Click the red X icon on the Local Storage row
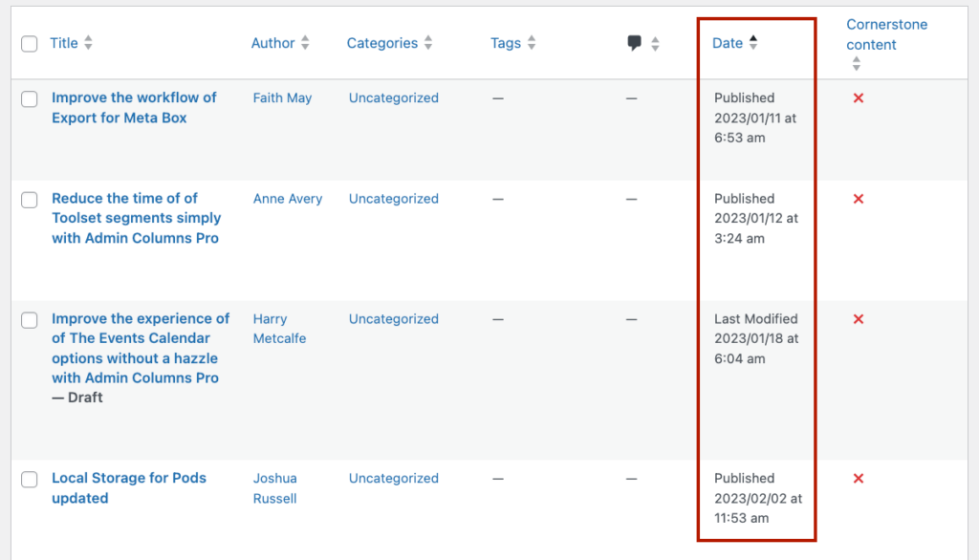Image resolution: width=979 pixels, height=560 pixels. 858,478
